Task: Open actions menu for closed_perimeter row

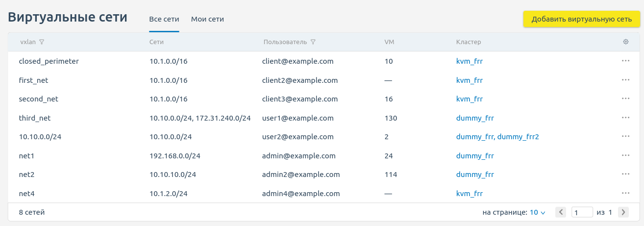Action: (x=625, y=61)
